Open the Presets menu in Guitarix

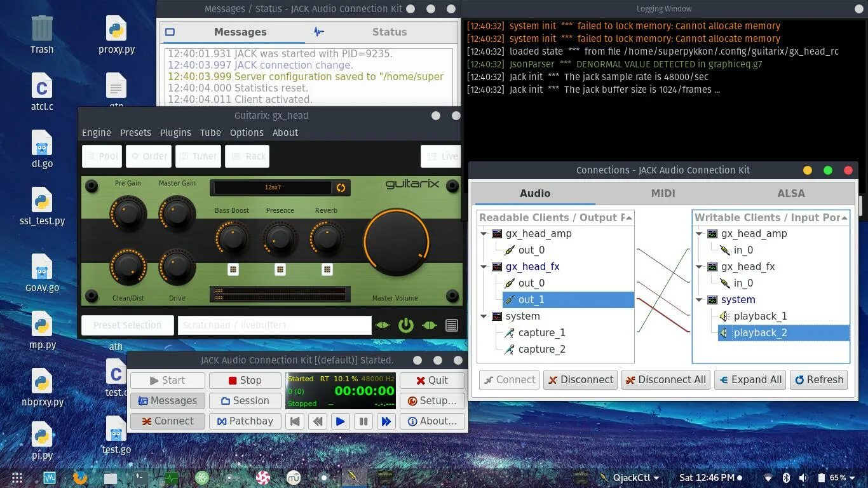point(135,133)
